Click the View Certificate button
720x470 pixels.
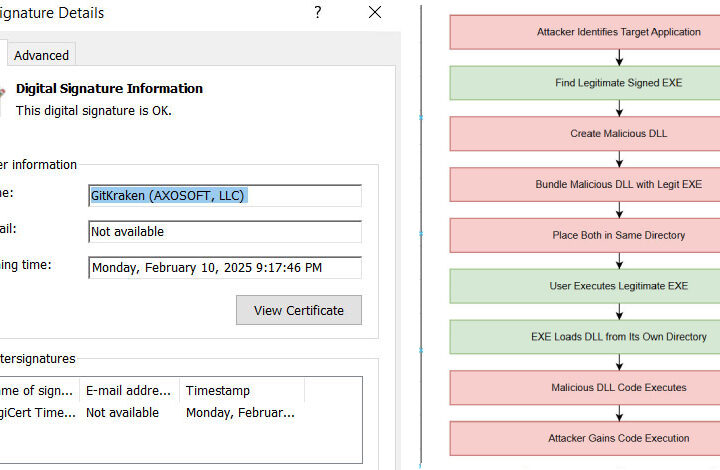(299, 310)
